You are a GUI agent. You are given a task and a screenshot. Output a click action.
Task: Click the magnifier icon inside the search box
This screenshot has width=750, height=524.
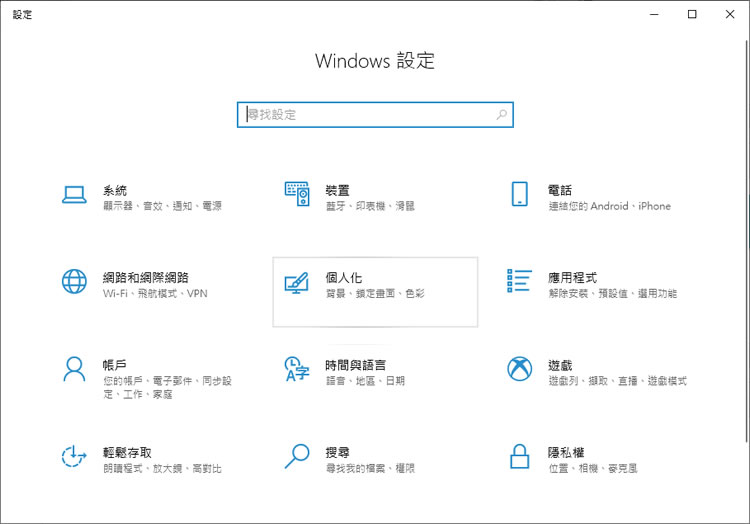(x=501, y=114)
